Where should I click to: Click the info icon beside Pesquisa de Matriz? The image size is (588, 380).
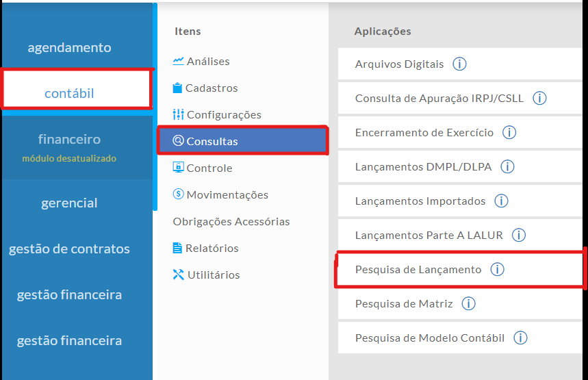tap(468, 304)
